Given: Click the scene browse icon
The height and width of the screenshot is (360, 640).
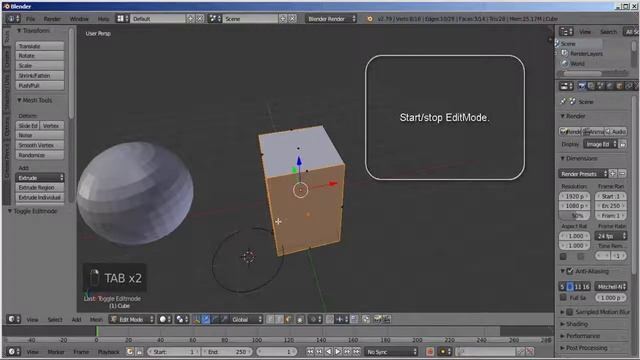Looking at the screenshot, I should point(215,19).
